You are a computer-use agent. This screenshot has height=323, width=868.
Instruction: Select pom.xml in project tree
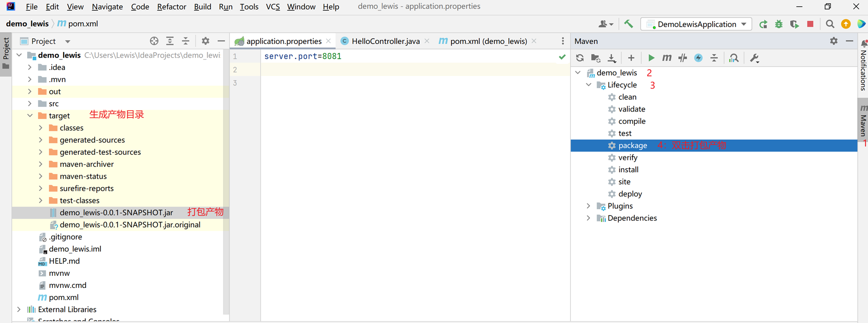64,297
